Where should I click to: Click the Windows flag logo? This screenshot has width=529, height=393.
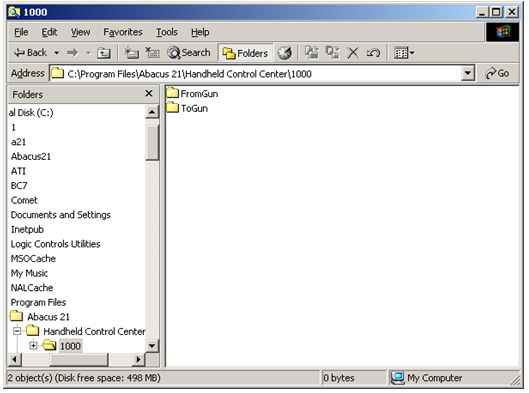(502, 32)
